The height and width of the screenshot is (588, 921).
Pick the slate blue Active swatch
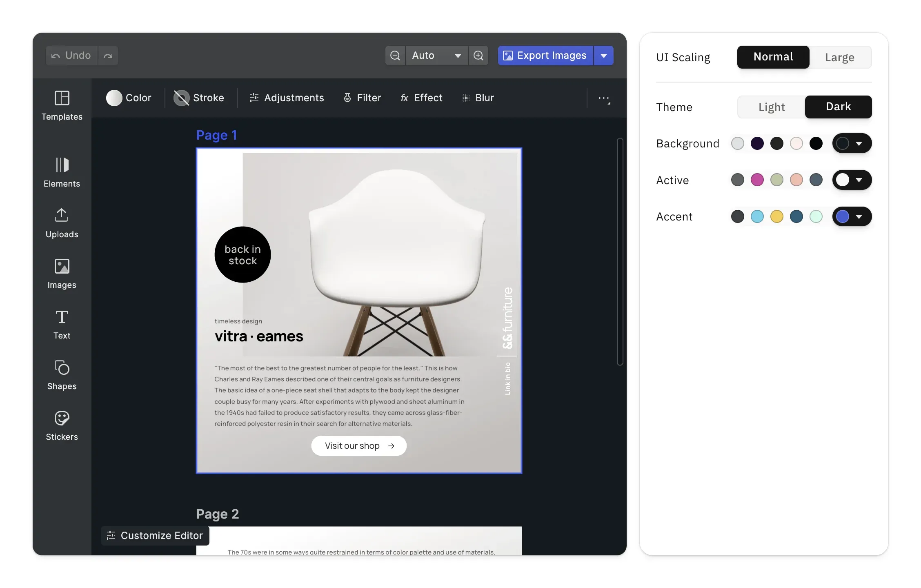[816, 180]
